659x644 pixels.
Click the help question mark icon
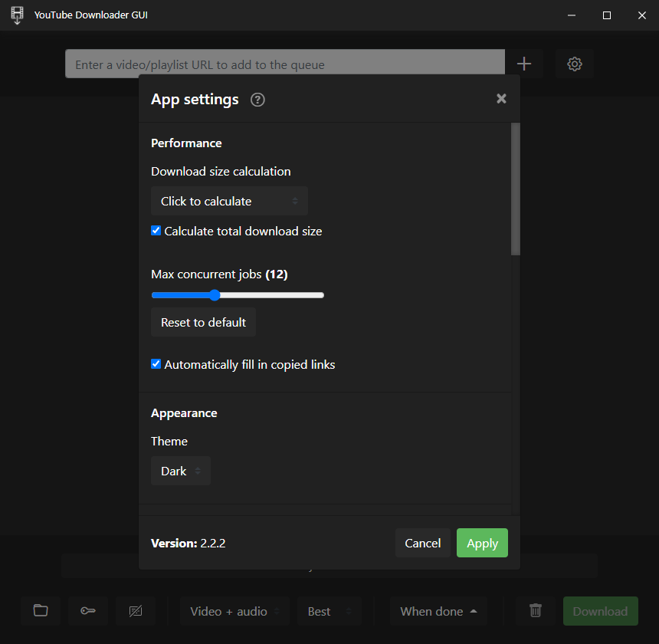[257, 100]
